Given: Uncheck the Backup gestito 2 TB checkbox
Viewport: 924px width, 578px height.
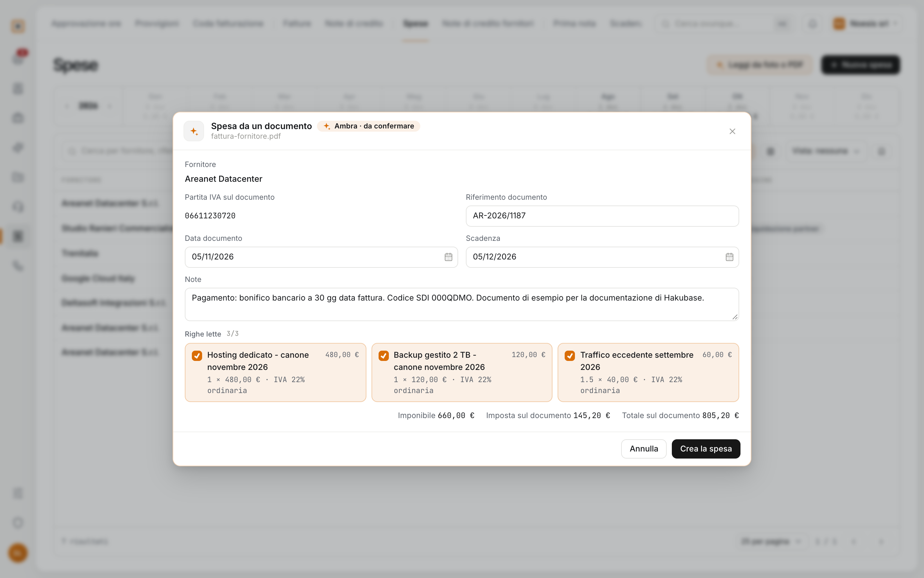Looking at the screenshot, I should [383, 355].
